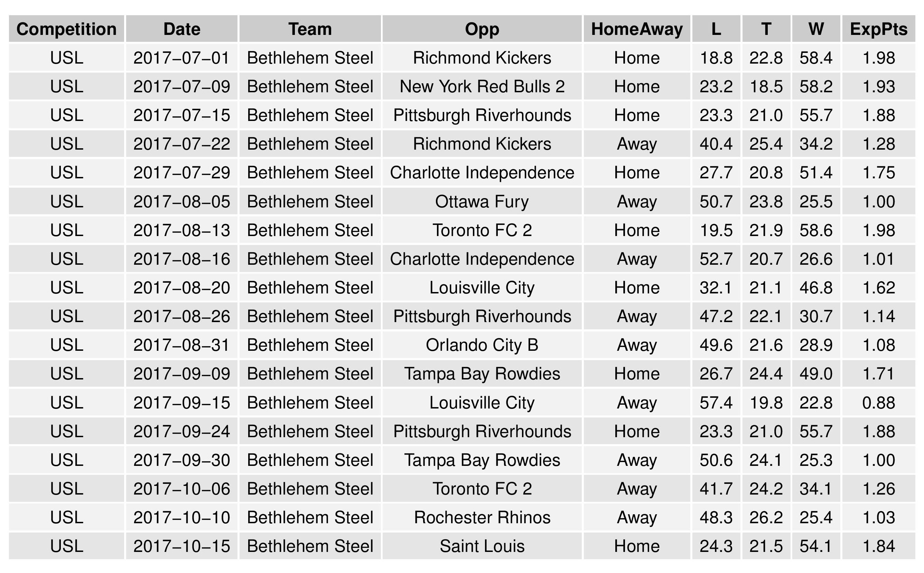Click the W value 58.6
Screen dimensions: 924x573
pyautogui.click(x=815, y=231)
